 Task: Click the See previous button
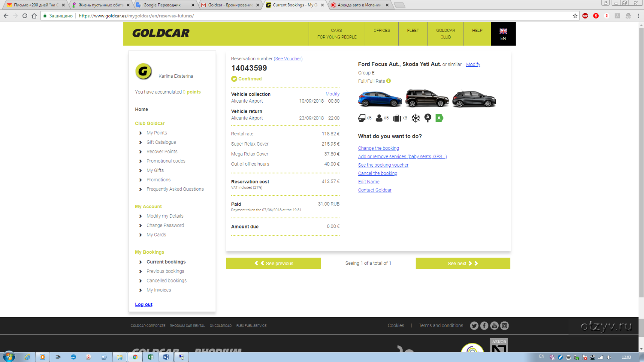point(274,263)
